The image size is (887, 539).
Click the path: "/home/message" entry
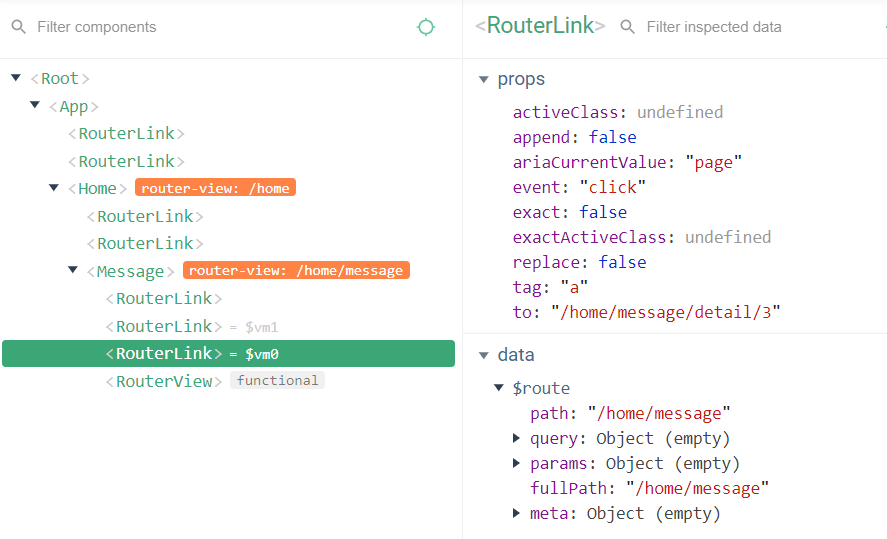(630, 413)
